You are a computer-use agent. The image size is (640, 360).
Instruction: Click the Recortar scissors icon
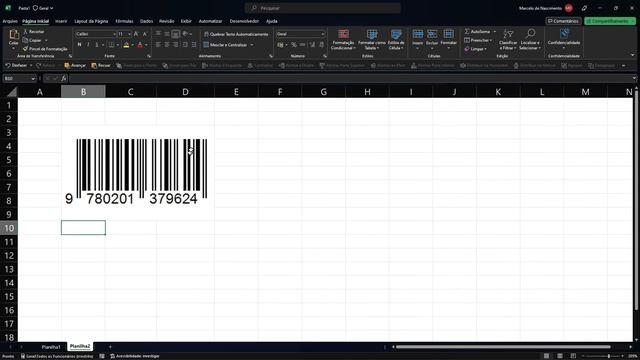25,31
